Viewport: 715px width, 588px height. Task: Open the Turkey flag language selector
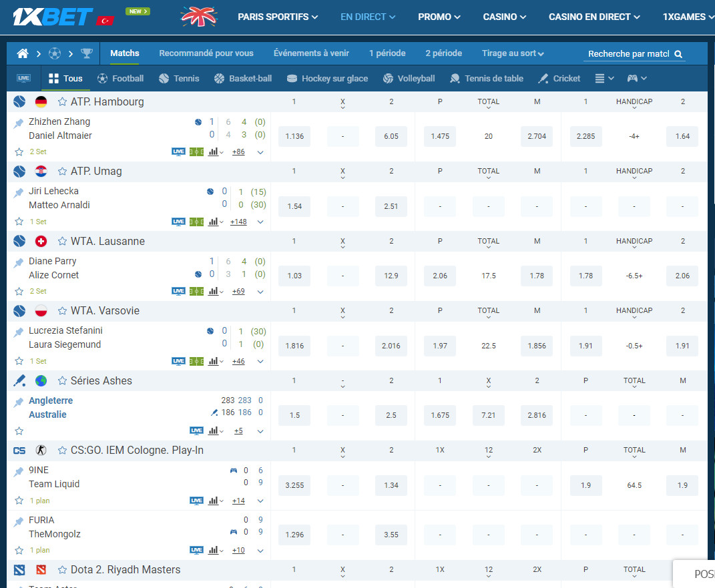point(105,21)
